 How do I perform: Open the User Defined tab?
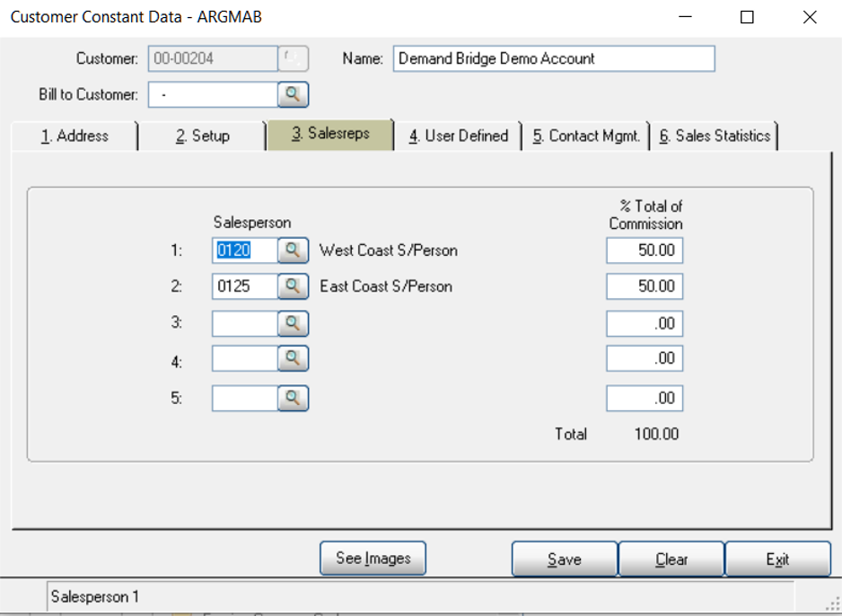click(x=458, y=136)
